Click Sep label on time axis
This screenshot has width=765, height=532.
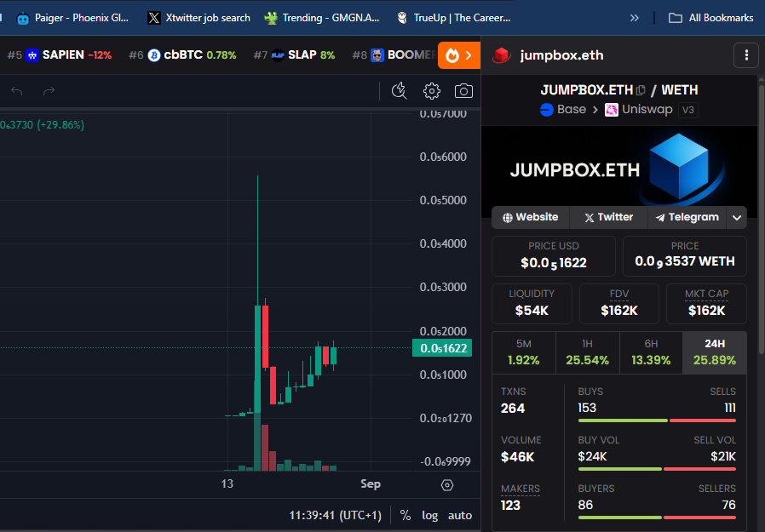[371, 483]
